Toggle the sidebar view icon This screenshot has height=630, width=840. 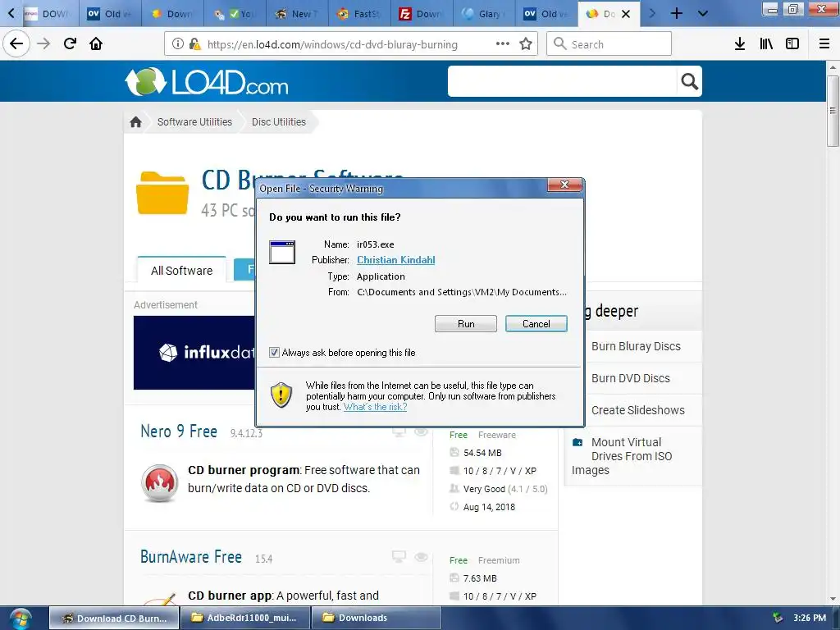[x=792, y=44]
